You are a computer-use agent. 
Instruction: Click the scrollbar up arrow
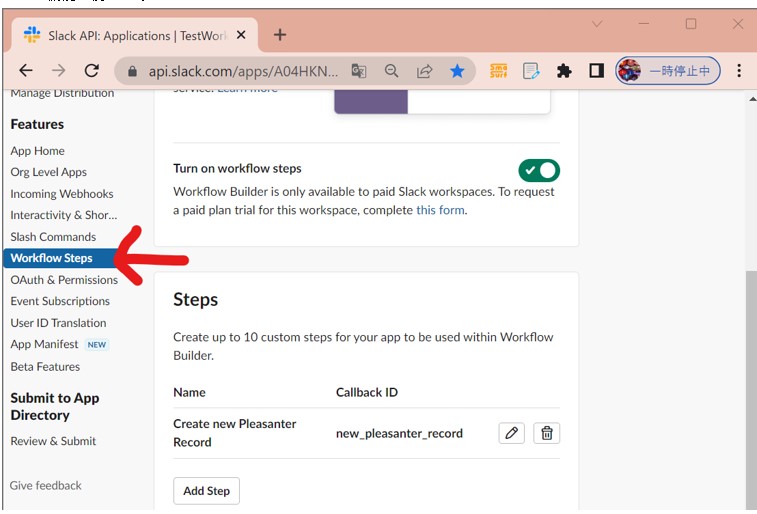(752, 99)
